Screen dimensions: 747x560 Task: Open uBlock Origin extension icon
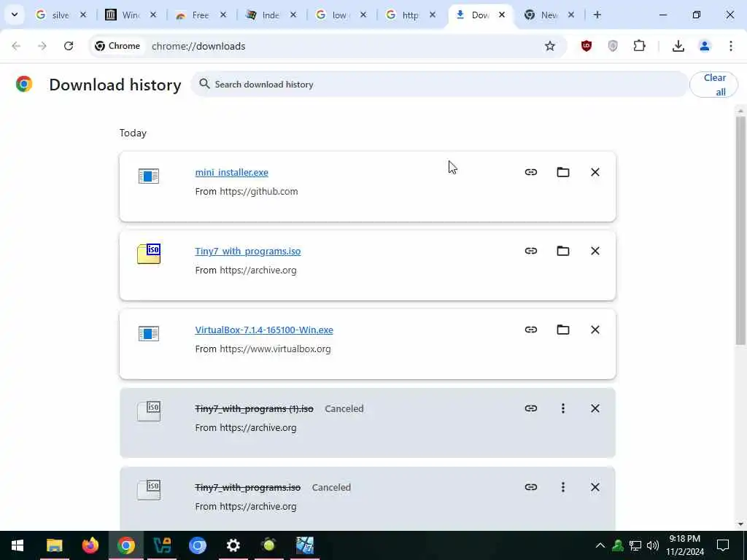(x=587, y=46)
